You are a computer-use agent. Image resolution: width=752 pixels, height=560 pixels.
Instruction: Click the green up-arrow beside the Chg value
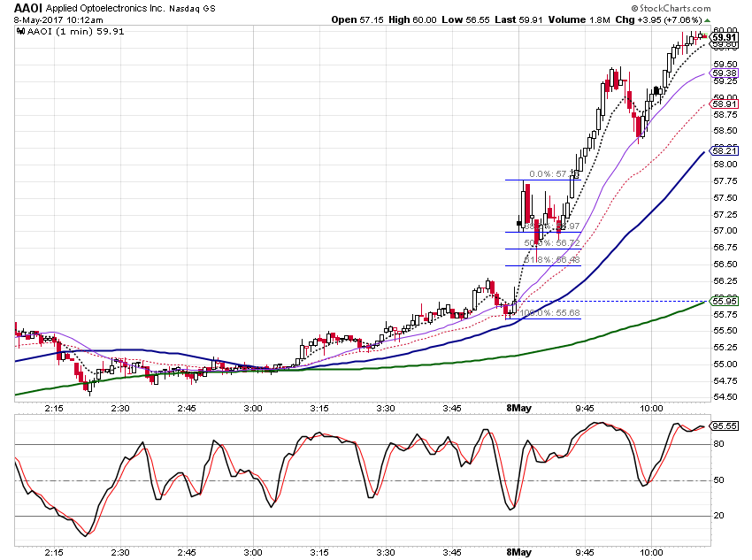click(708, 20)
